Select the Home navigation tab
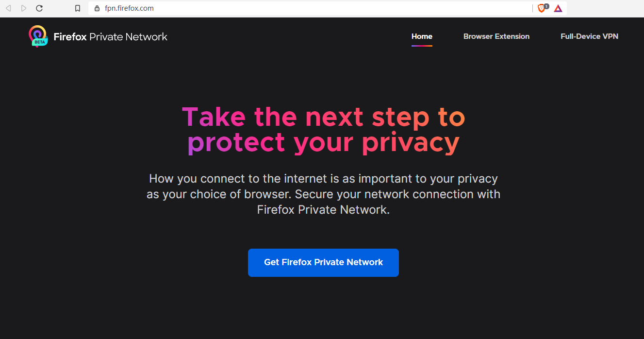 (422, 36)
